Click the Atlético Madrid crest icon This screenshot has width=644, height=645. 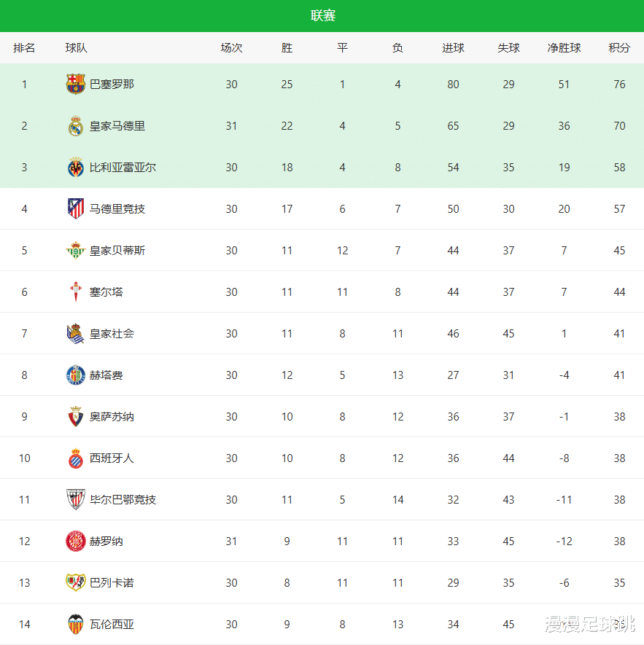(x=76, y=209)
